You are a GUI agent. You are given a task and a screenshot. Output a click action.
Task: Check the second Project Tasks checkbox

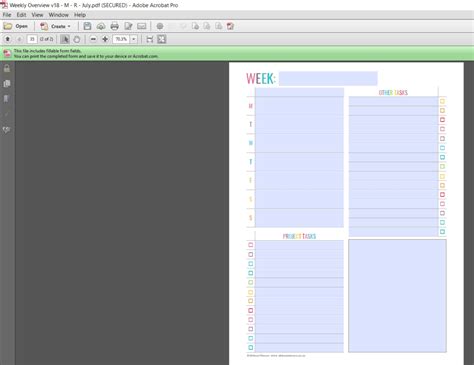(x=251, y=254)
